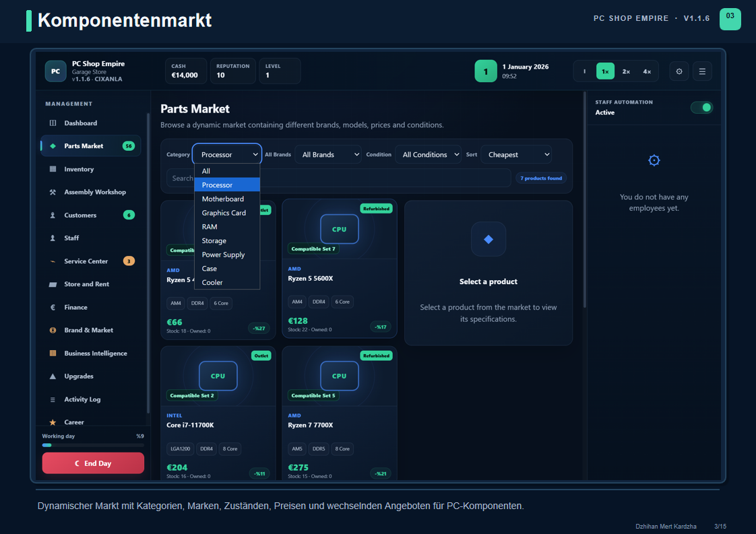Open settings gear icon in top bar

coord(679,71)
